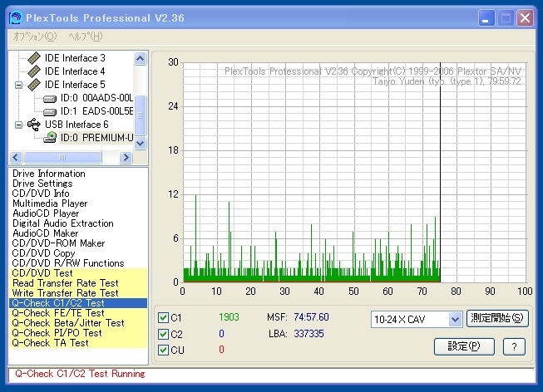Select IDE Interface 4 tree label
Image resolution: width=543 pixels, height=392 pixels.
tap(75, 71)
